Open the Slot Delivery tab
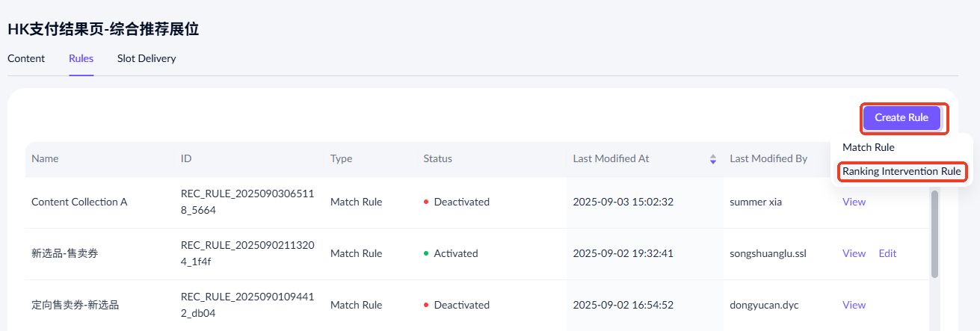This screenshot has height=331, width=980. click(x=147, y=58)
